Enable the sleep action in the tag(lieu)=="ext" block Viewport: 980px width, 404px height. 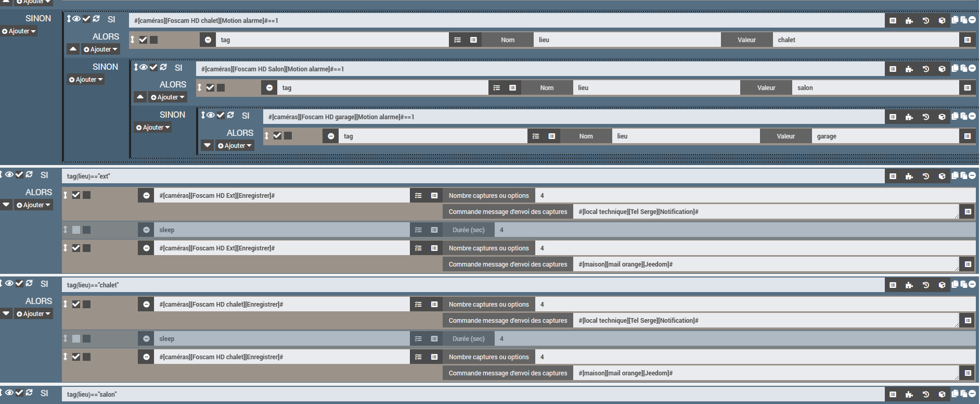pyautogui.click(x=76, y=230)
